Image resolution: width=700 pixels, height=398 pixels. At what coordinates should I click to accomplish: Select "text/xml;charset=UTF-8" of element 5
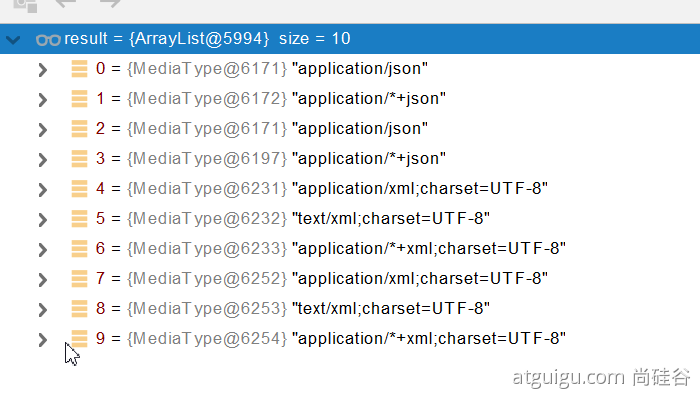coord(391,219)
